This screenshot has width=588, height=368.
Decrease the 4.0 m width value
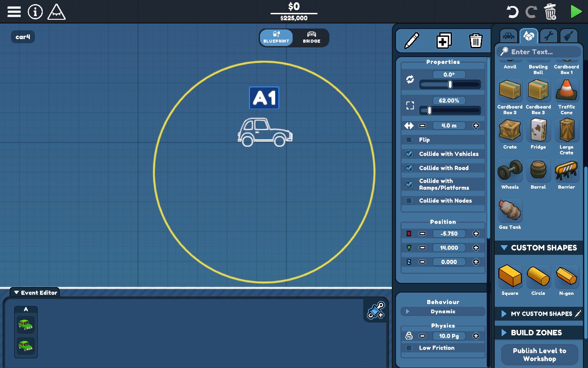point(422,126)
